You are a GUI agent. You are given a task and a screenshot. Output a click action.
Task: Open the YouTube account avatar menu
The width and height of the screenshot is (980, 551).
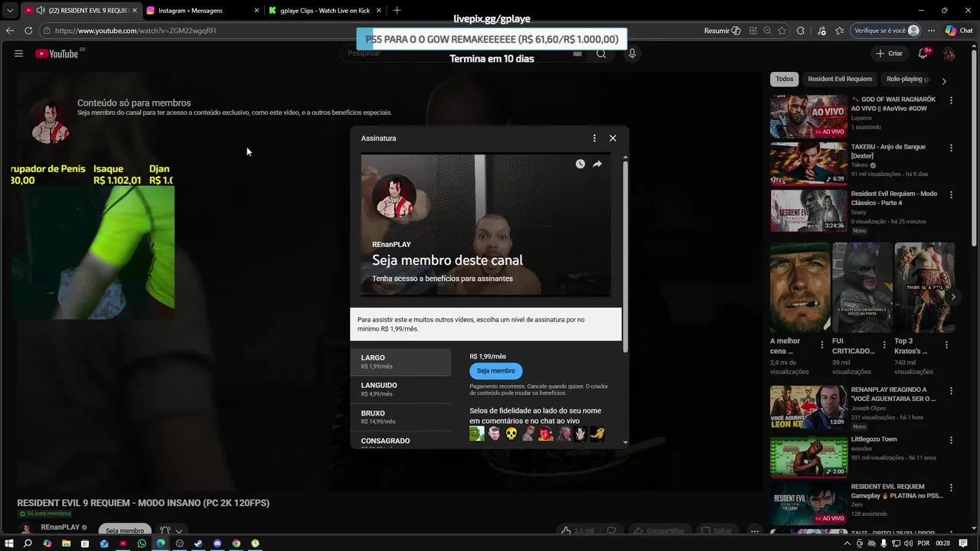pyautogui.click(x=949, y=54)
